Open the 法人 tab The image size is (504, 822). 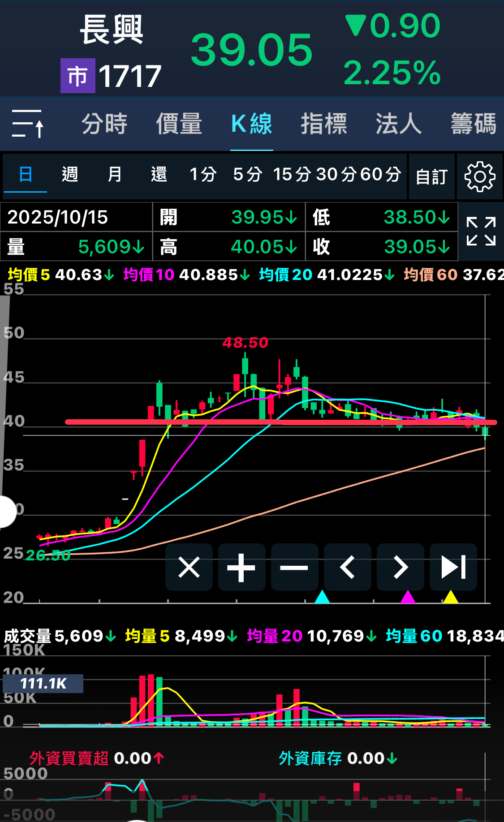point(398,124)
